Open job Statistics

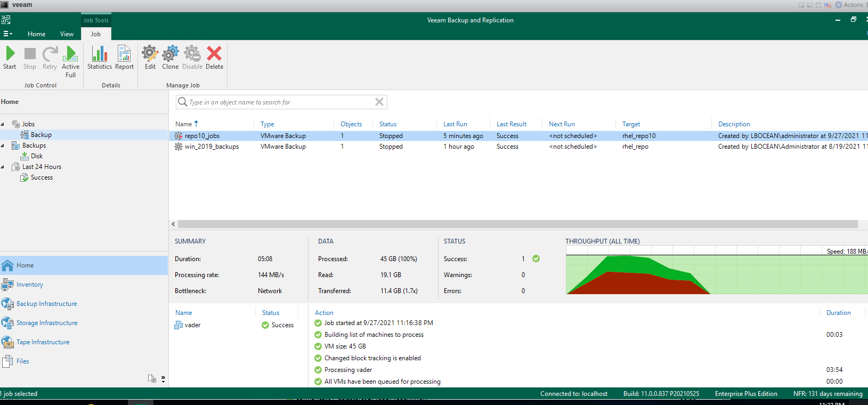[x=100, y=58]
